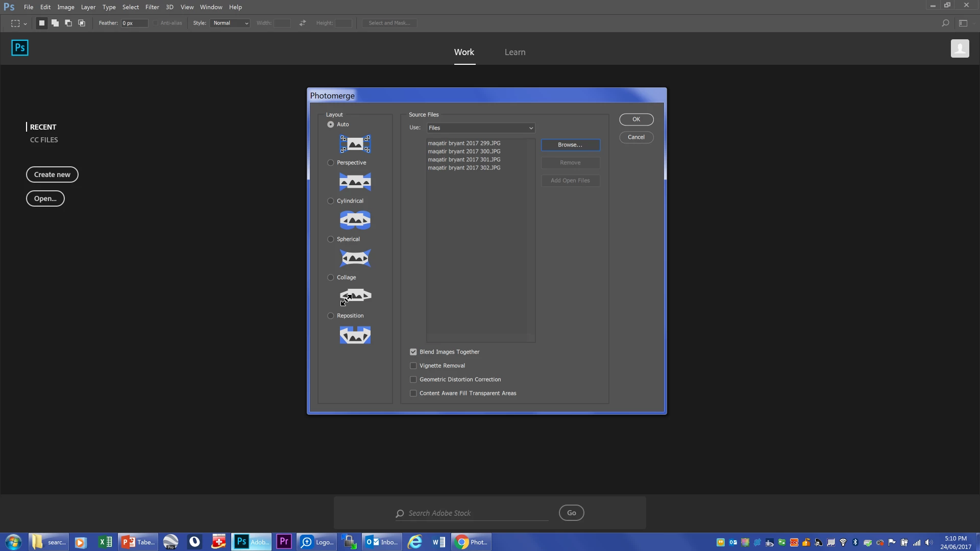Select file maqatir bryant 2017 300.JPG

pyautogui.click(x=464, y=152)
